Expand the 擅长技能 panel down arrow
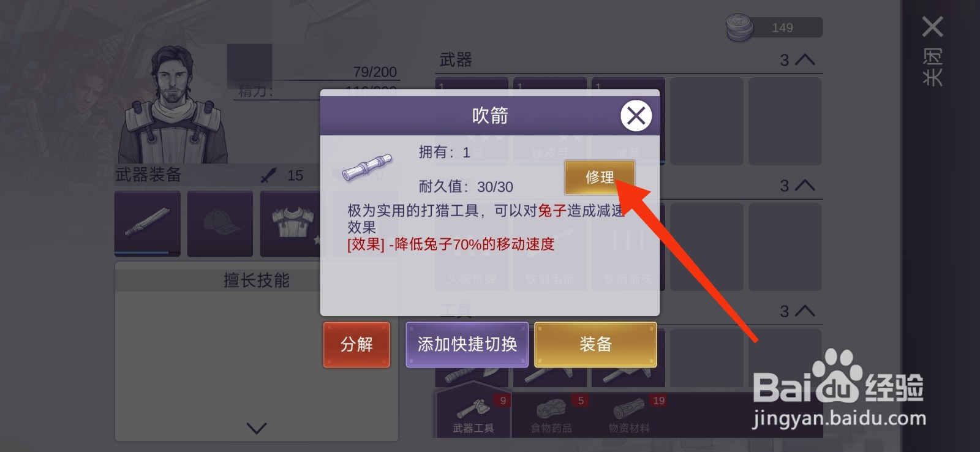The height and width of the screenshot is (452, 980). pyautogui.click(x=257, y=428)
